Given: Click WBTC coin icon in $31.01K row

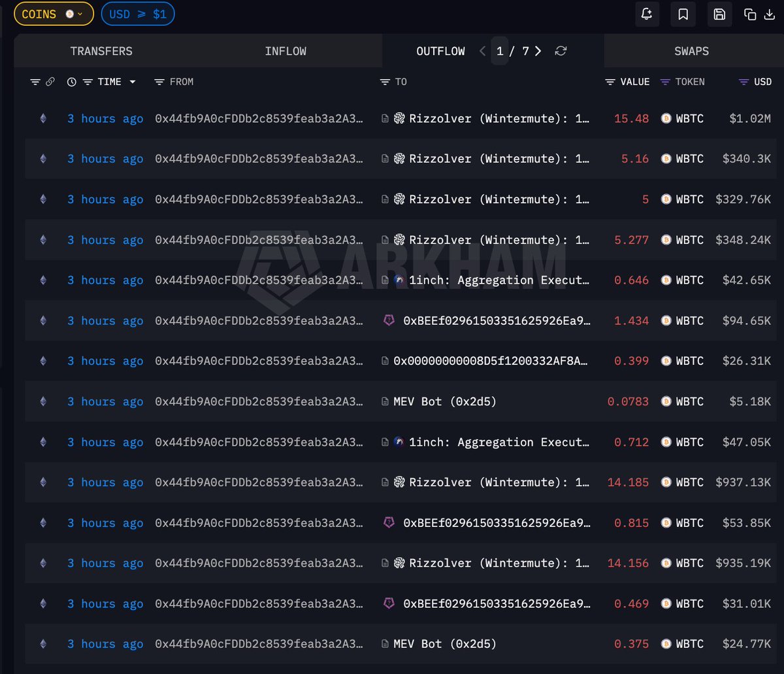Looking at the screenshot, I should point(666,604).
